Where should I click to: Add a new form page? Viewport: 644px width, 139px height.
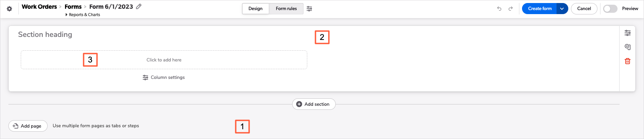[28, 126]
